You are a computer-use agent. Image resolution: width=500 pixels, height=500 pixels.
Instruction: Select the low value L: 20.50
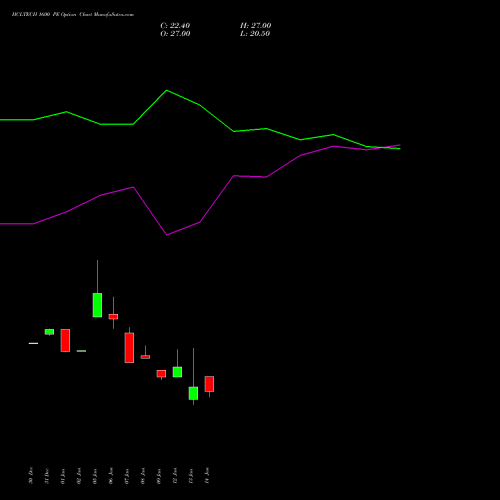click(255, 34)
